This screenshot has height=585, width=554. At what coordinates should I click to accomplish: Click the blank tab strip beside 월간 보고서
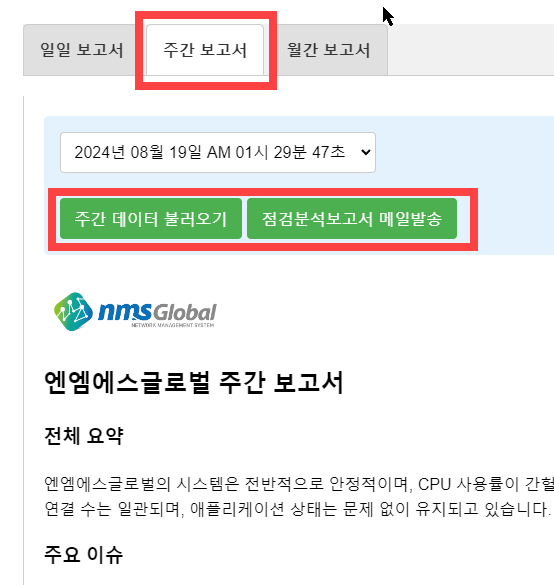471,50
